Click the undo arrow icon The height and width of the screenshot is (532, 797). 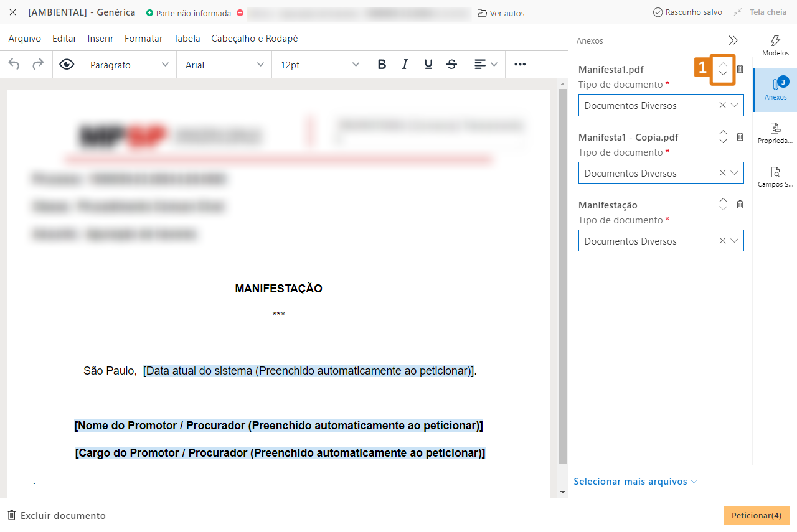14,65
